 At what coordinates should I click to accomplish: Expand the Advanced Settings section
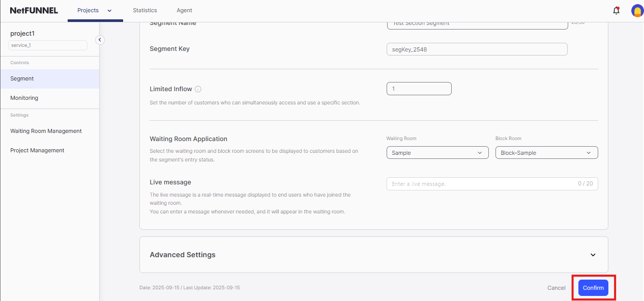[x=593, y=255]
